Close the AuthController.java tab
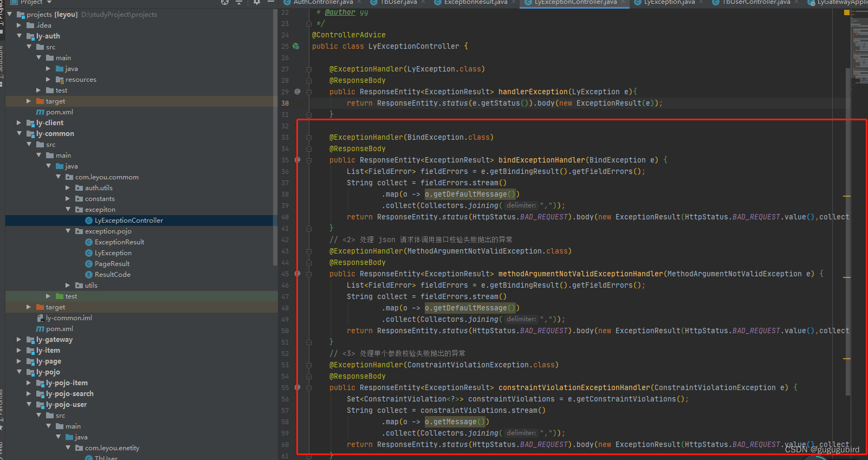The height and width of the screenshot is (460, 868). [x=360, y=2]
